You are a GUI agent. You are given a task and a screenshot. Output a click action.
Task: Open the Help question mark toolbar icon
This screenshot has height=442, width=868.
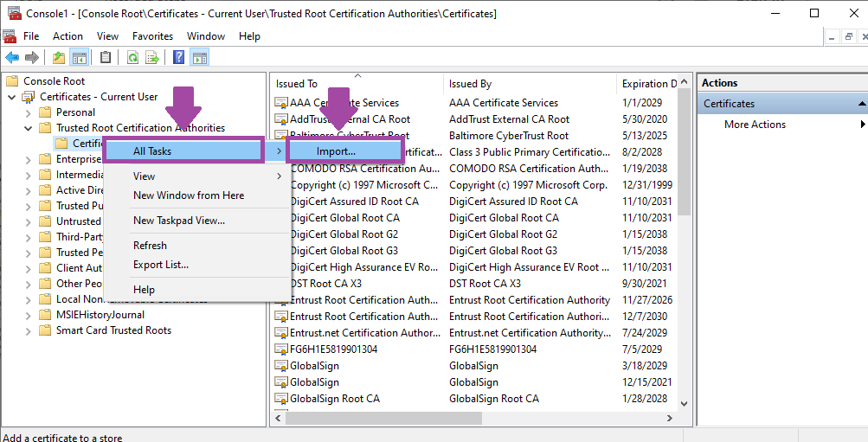coord(179,58)
